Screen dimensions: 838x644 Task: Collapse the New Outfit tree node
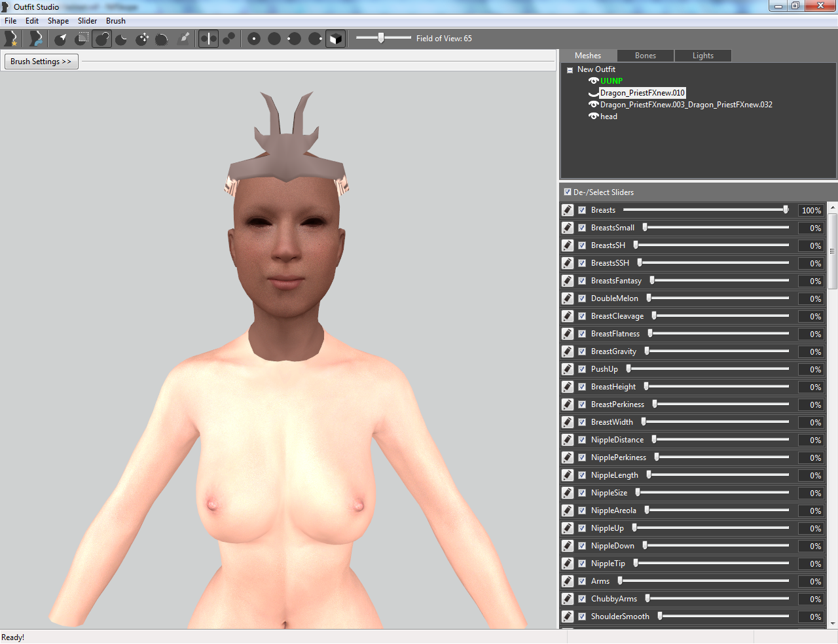(570, 70)
